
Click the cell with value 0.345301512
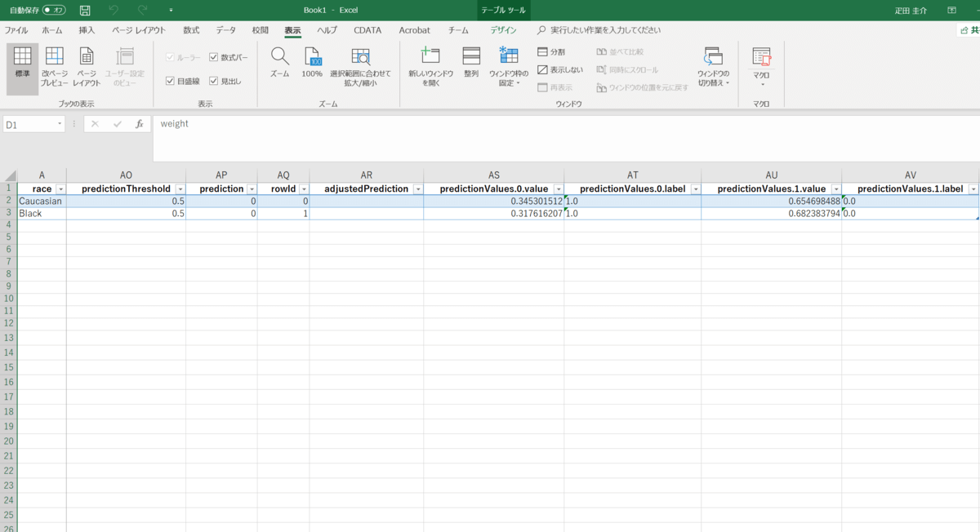coord(493,201)
